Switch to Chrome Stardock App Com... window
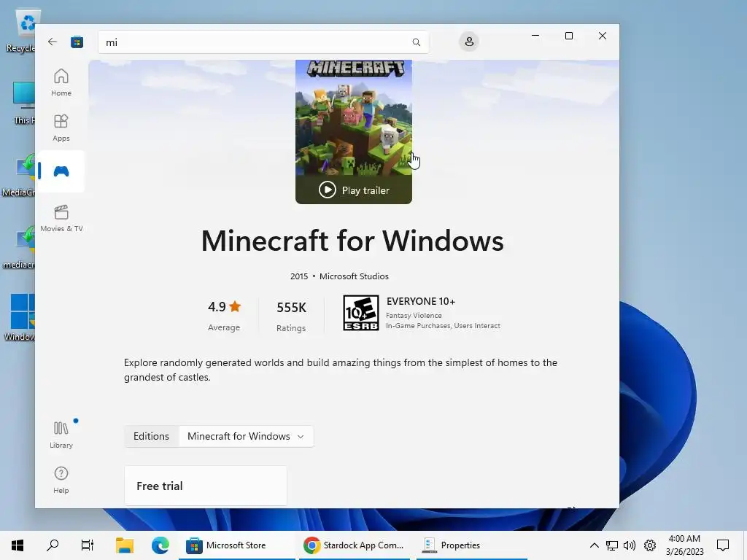 point(355,545)
